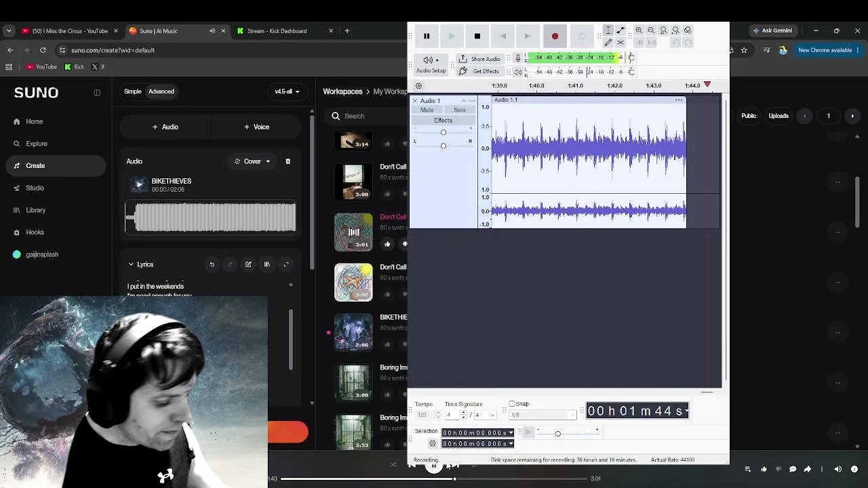The image size is (868, 488).
Task: Open the YouTube bookmark
Action: click(41, 66)
